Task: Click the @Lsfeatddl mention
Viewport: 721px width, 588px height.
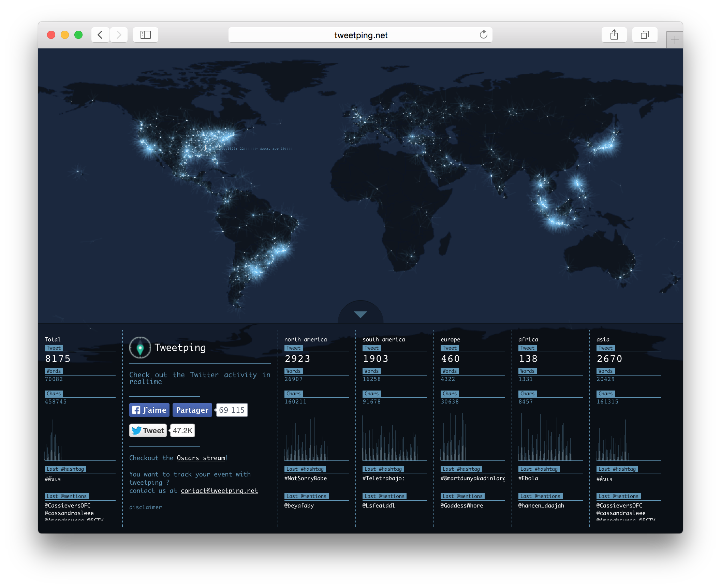Action: 379,505
